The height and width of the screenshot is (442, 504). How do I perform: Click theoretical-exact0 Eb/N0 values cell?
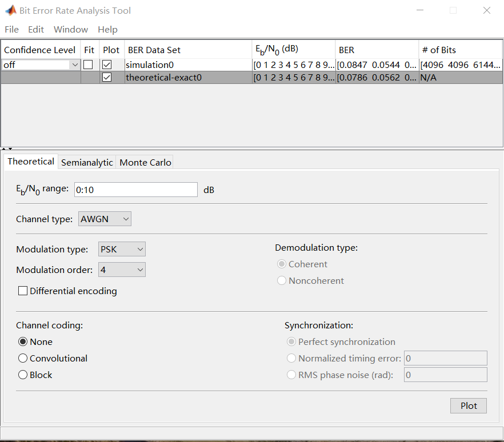(x=294, y=78)
